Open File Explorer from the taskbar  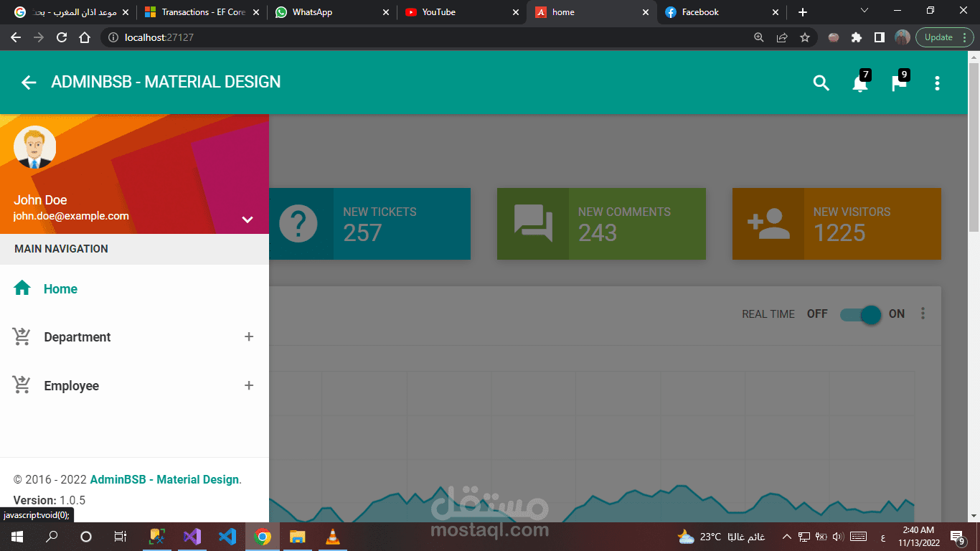point(297,537)
